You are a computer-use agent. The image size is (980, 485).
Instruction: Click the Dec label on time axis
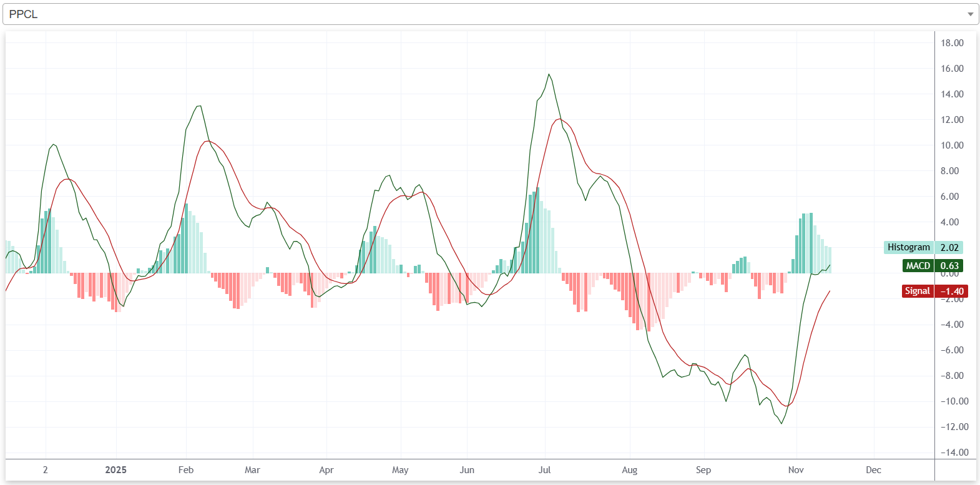873,470
